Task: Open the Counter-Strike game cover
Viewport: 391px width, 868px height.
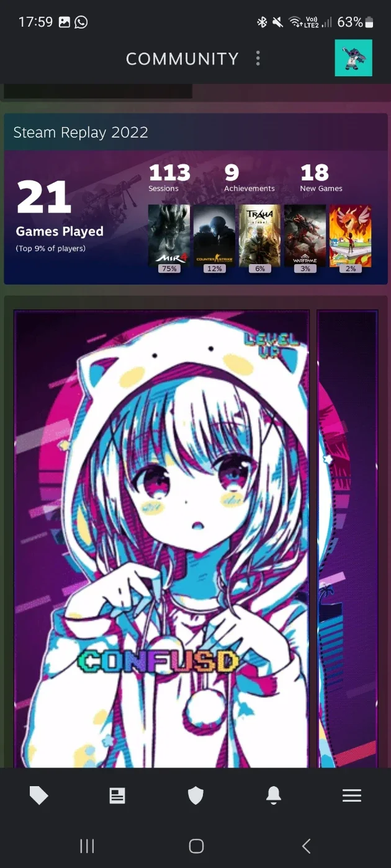Action: click(x=214, y=235)
